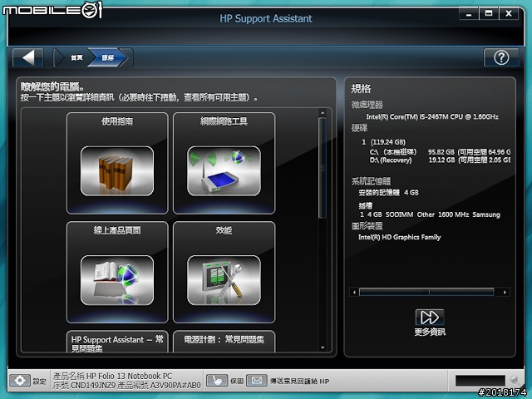
Task: Click the 線上產品頁面 tile title
Action: click(x=117, y=230)
